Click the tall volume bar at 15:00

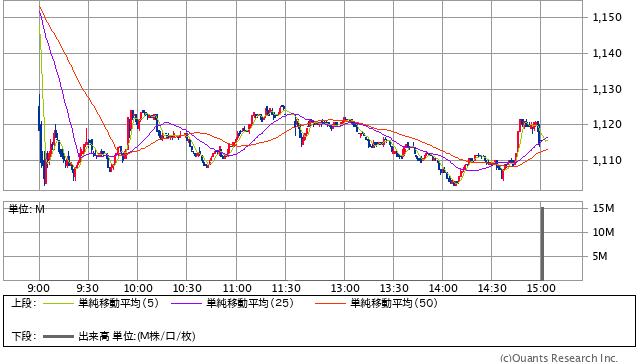542,244
